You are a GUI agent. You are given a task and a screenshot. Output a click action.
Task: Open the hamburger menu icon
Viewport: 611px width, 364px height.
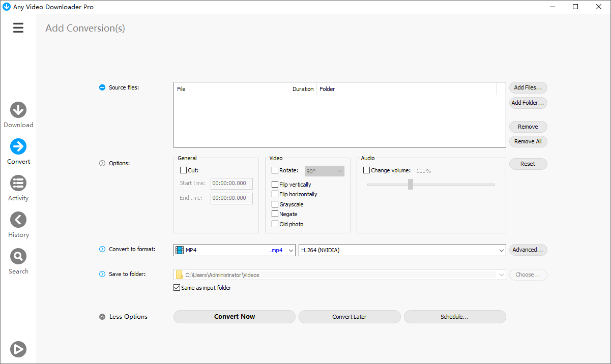(18, 28)
